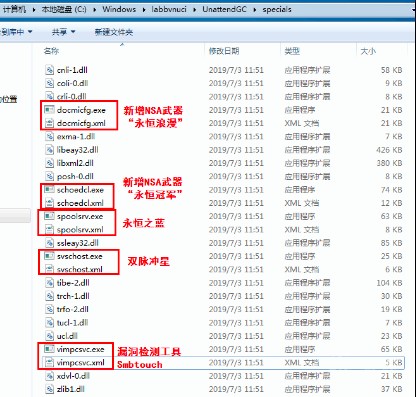
Task: Click the 74 KB size cell
Action: coord(392,190)
